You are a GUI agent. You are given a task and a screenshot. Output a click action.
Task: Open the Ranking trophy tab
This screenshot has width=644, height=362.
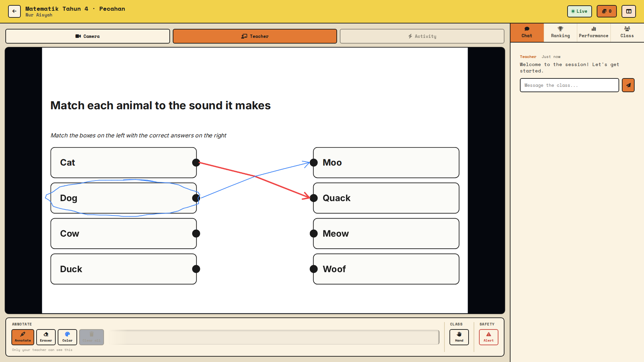pos(560,33)
